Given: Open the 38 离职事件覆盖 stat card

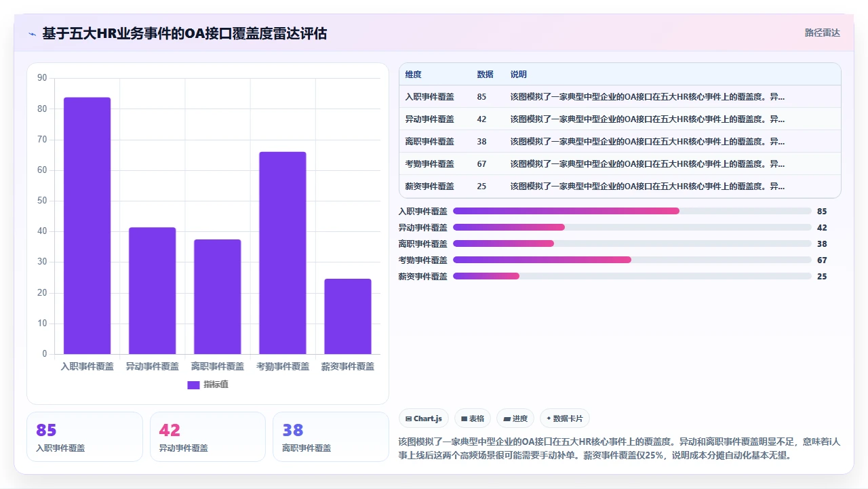Looking at the screenshot, I should [331, 437].
